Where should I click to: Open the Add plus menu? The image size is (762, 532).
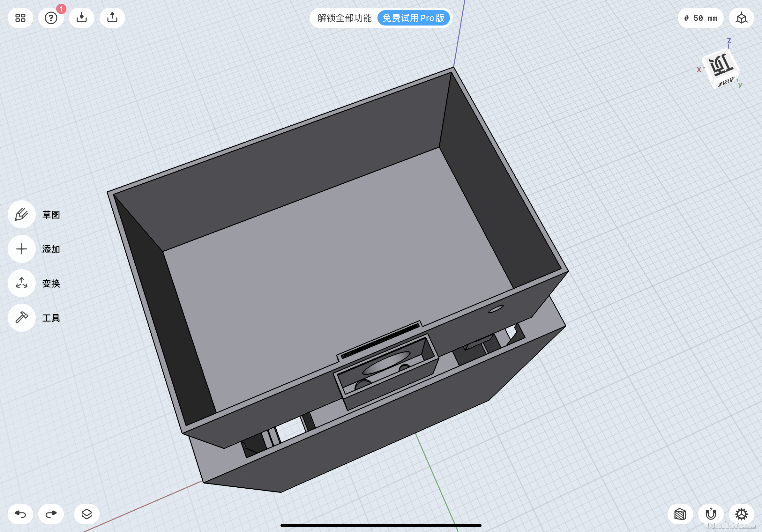pyautogui.click(x=22, y=249)
